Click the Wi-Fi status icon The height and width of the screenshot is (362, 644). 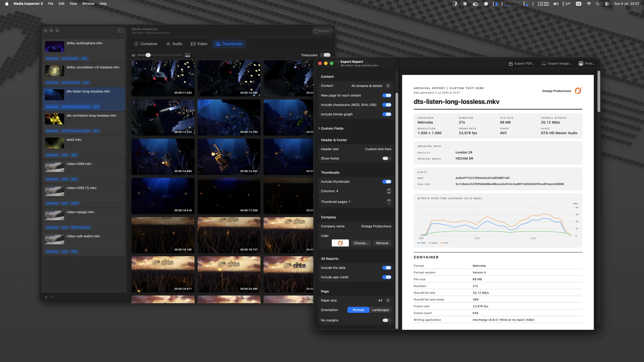coord(589,4)
